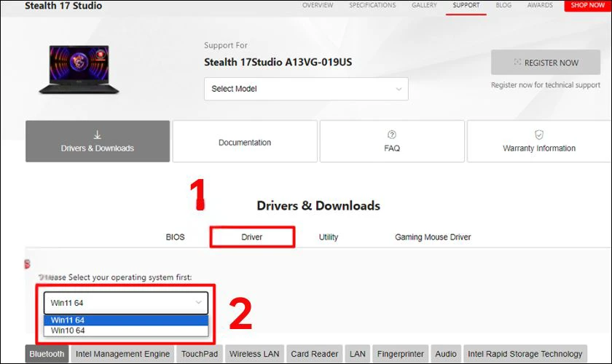Click 'Register now for technical support' text
Image resolution: width=612 pixels, height=364 pixels.
(x=546, y=85)
